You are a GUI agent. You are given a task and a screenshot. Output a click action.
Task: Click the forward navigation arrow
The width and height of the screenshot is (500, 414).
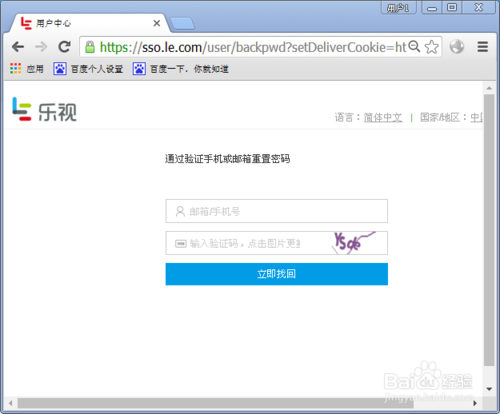coord(41,47)
